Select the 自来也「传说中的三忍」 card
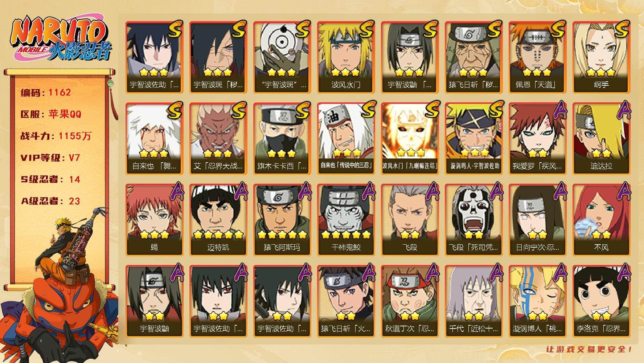 point(346,139)
